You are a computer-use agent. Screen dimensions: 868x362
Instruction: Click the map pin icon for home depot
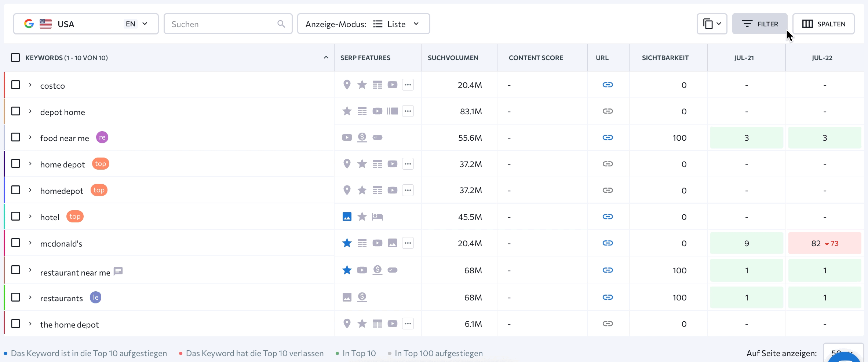click(x=347, y=164)
